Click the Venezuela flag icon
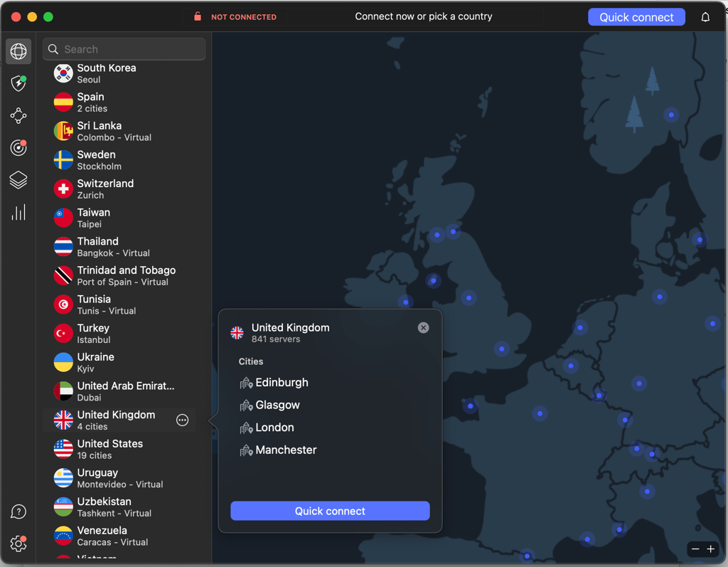The image size is (728, 567). click(x=63, y=536)
